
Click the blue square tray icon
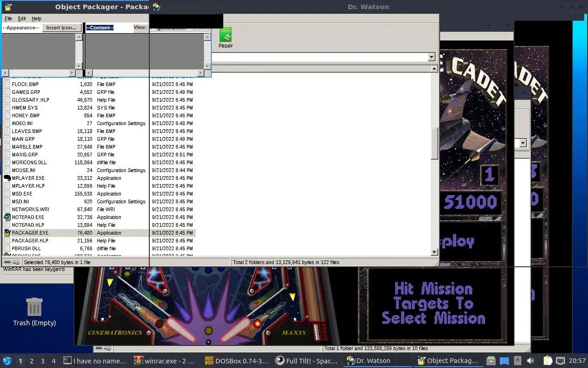point(504,361)
